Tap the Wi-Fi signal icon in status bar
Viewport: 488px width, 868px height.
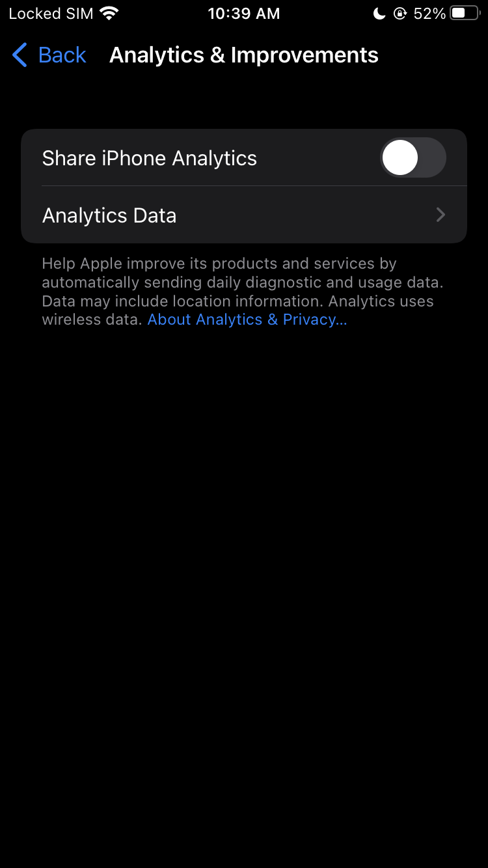coord(109,13)
